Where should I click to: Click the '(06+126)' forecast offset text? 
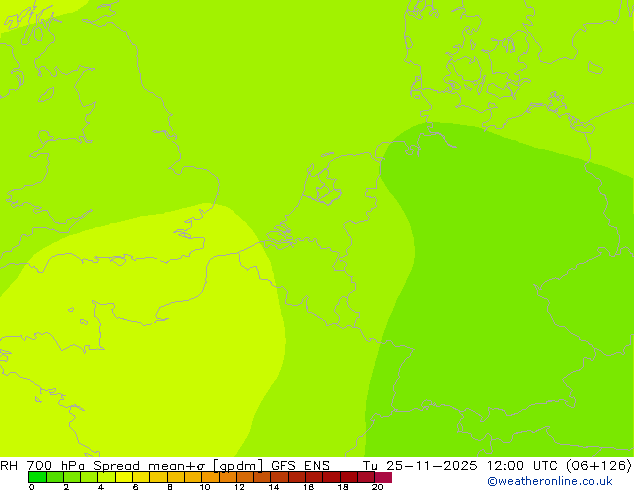(x=599, y=466)
